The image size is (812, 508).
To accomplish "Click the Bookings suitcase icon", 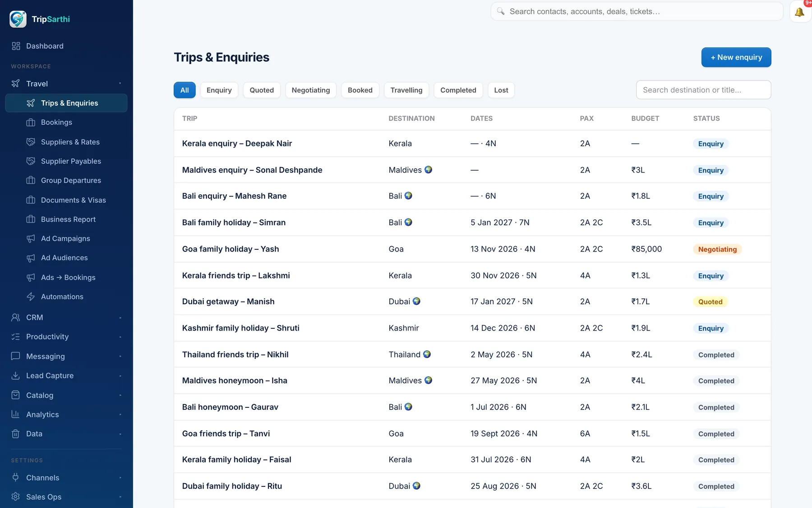I will coord(31,122).
